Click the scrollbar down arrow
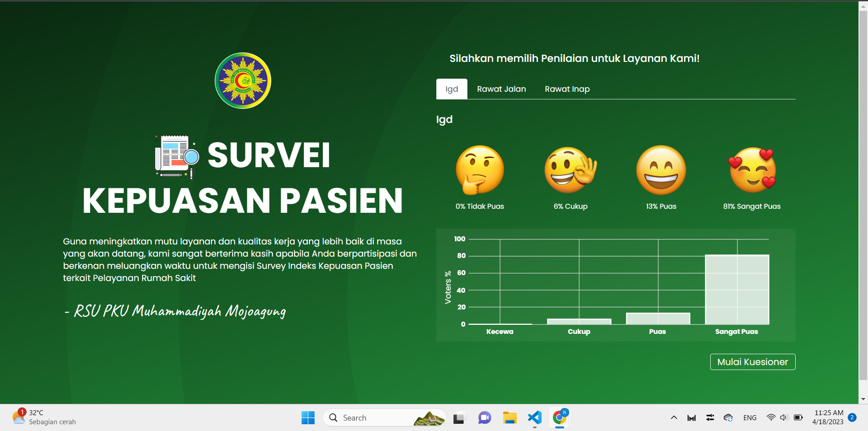 point(863,399)
